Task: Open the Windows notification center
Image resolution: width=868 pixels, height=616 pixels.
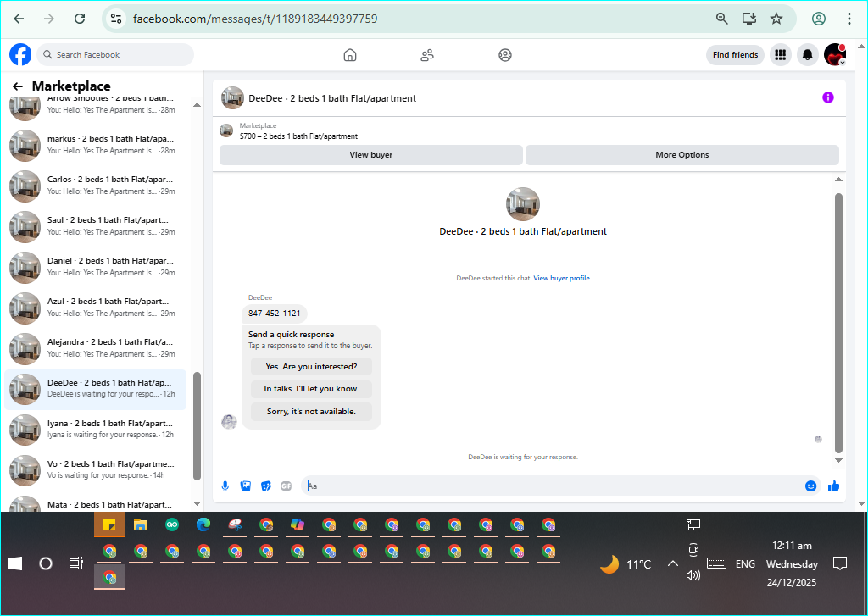Action: pyautogui.click(x=840, y=564)
